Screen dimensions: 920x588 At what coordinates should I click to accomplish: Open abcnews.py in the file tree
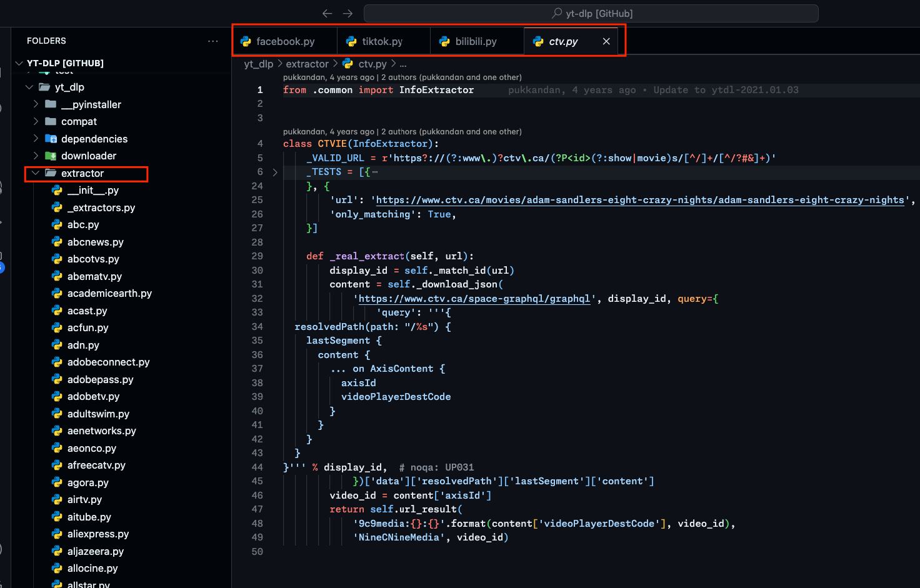click(95, 242)
